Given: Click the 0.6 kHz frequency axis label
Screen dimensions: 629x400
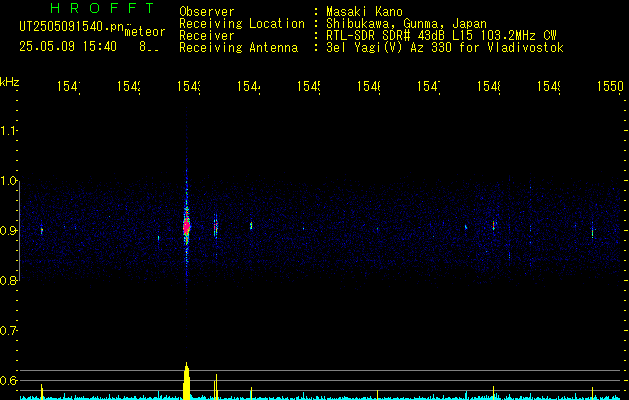Looking at the screenshot, I should point(8,380).
